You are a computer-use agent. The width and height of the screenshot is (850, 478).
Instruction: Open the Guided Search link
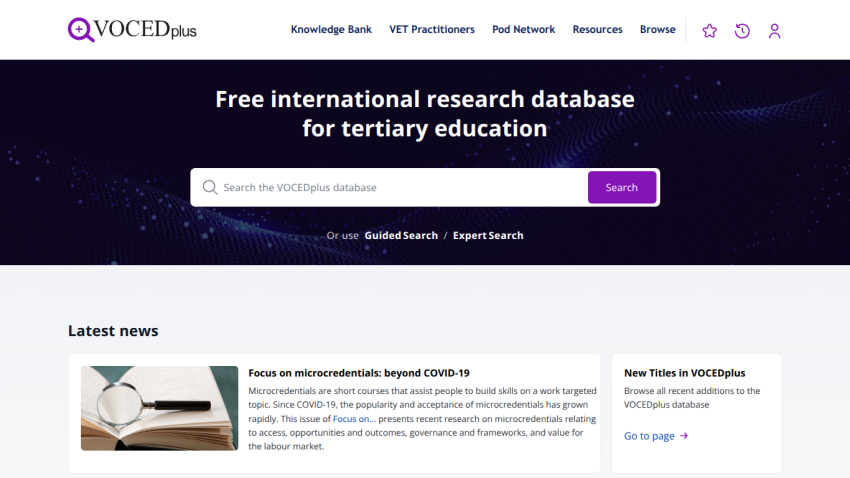[401, 235]
